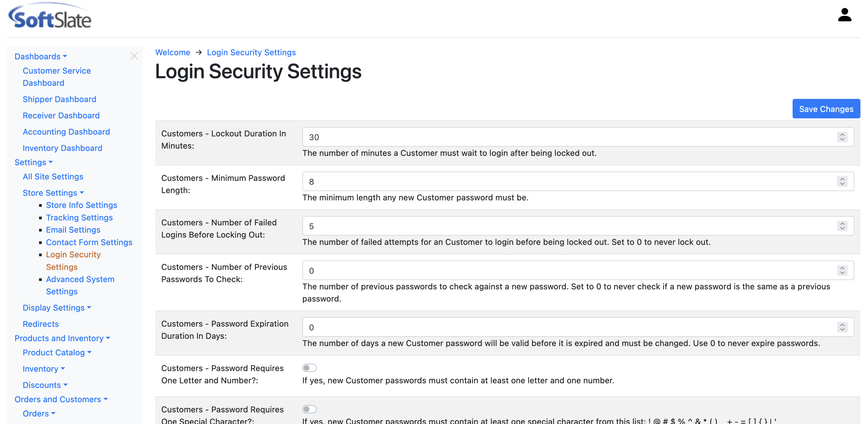Click Login Security Settings breadcrumb
This screenshot has width=868, height=424.
click(x=251, y=52)
